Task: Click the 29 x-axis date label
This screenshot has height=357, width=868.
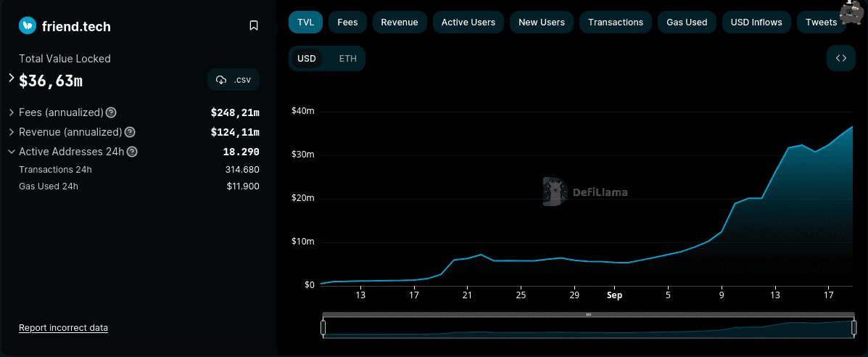Action: (574, 295)
